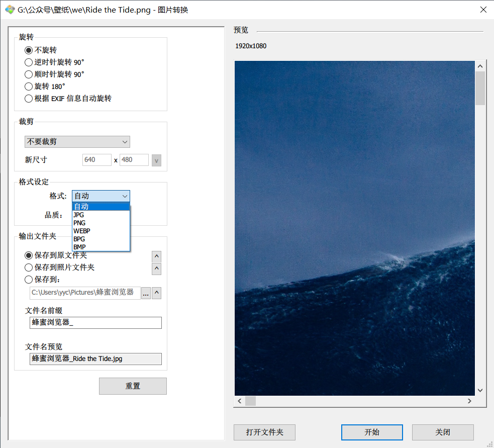Click 重置 to reset all settings
The image size is (494, 448).
pyautogui.click(x=132, y=386)
